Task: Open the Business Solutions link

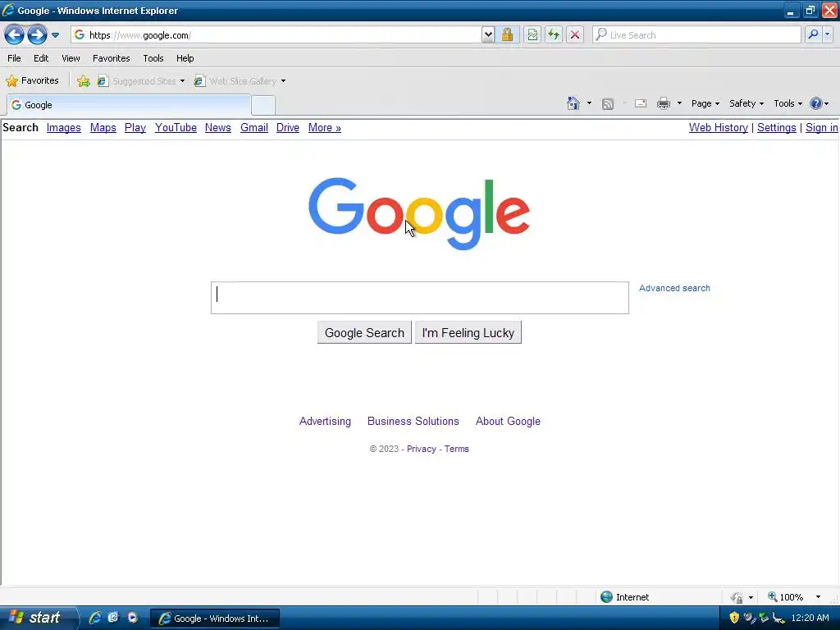Action: pyautogui.click(x=413, y=421)
